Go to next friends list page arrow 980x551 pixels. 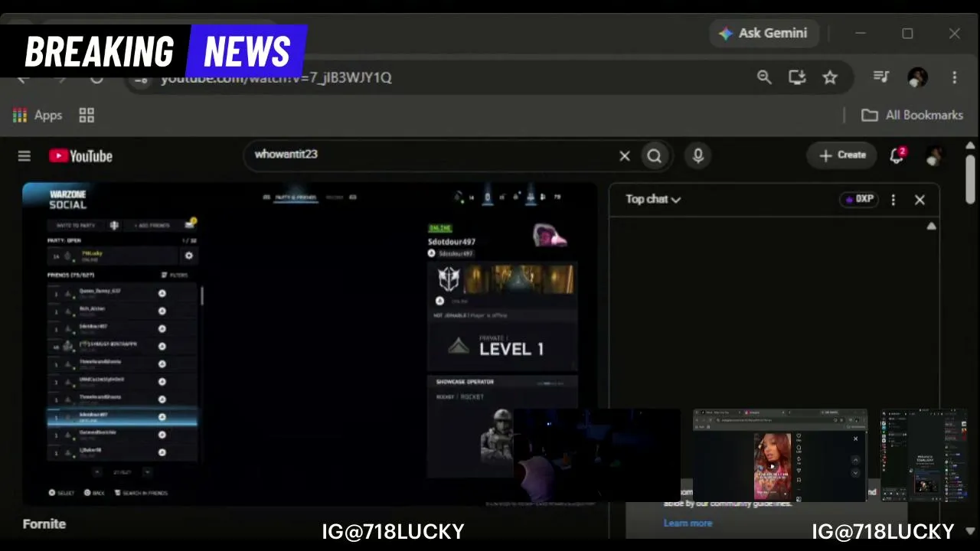pos(147,472)
